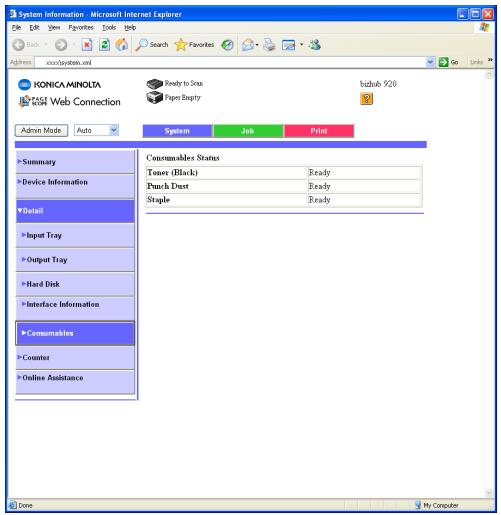Open the Edit menu
Image resolution: width=501 pixels, height=515 pixels.
coord(34,28)
